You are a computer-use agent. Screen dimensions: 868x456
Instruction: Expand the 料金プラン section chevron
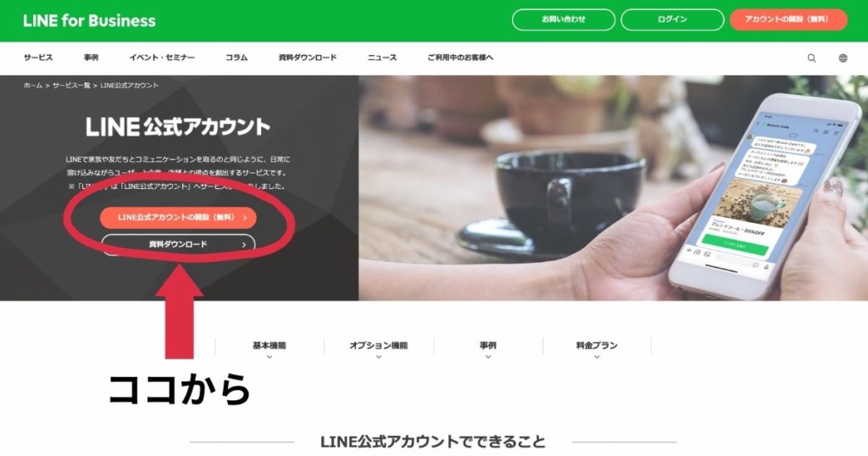597,357
